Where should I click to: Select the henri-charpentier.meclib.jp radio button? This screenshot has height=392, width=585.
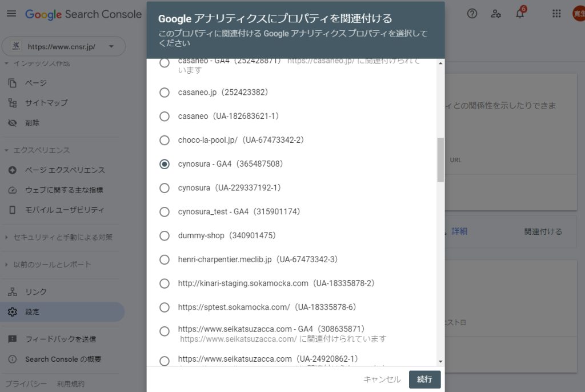(164, 260)
